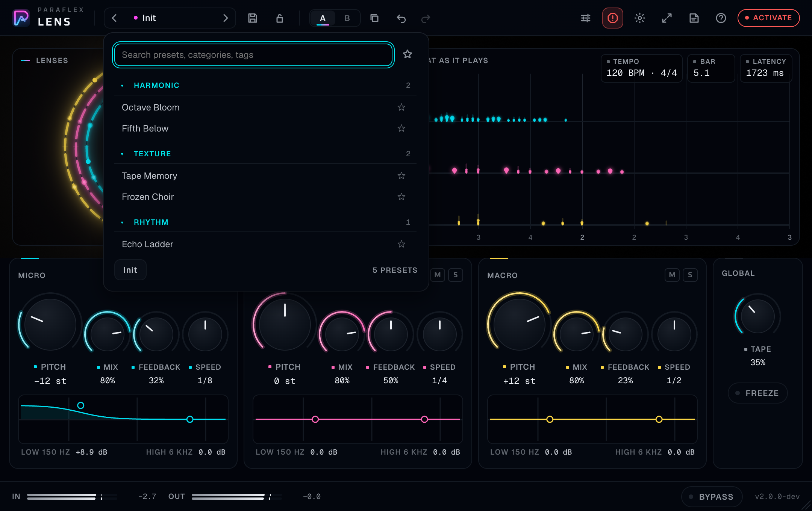
Task: Open the sliders settings icon
Action: [x=586, y=18]
